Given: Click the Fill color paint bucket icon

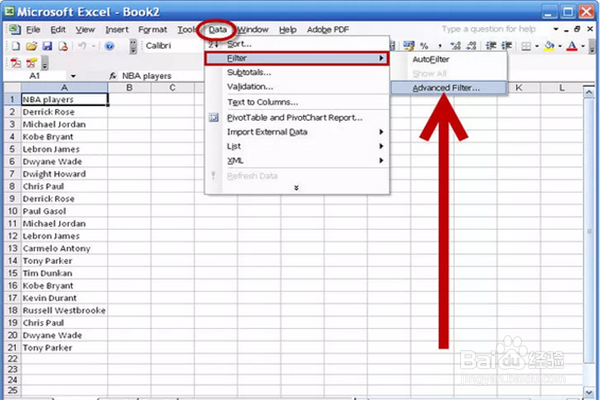Looking at the screenshot, I should (549, 46).
